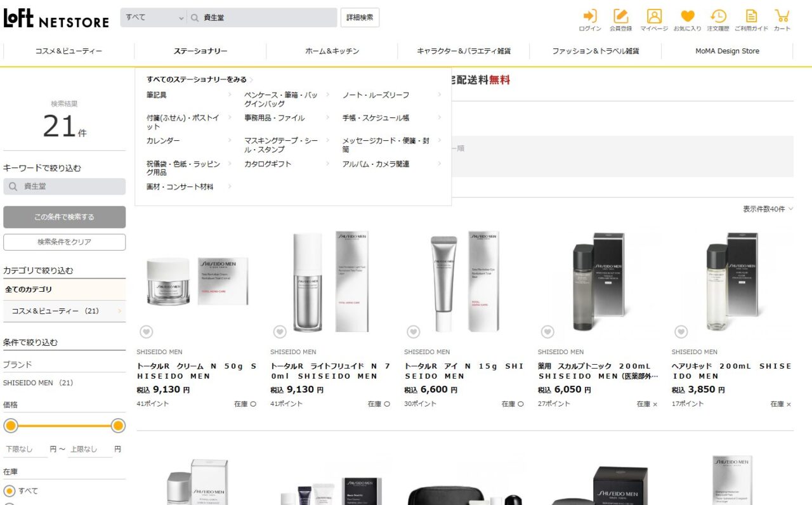Open the ステーショナリー top menu

(x=200, y=51)
